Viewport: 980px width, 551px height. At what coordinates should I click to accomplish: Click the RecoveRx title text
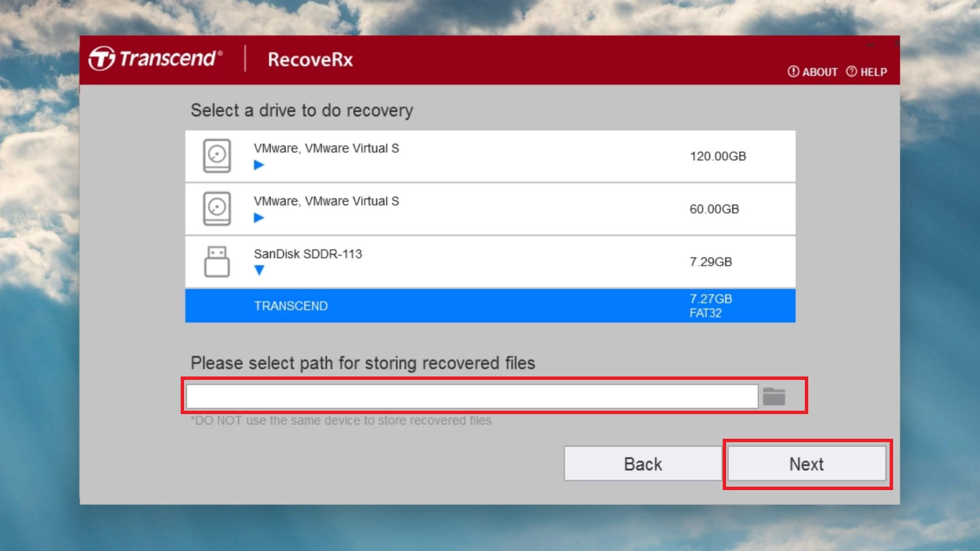coord(310,60)
